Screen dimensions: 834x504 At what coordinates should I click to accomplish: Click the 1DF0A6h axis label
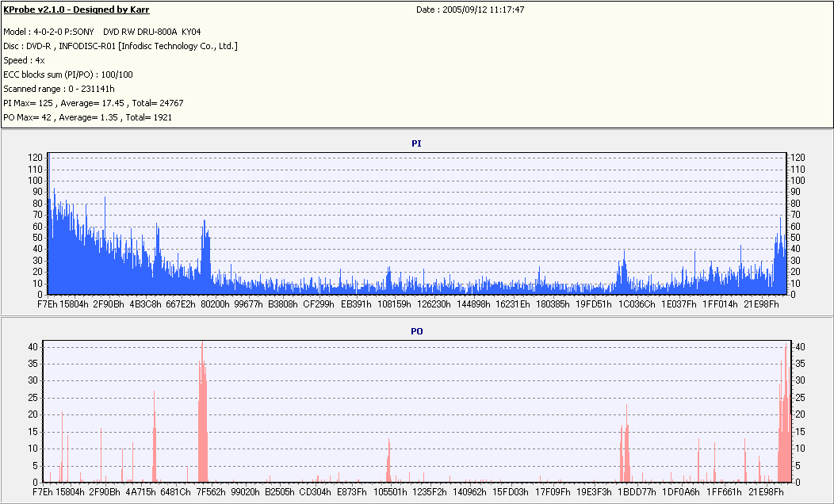pyautogui.click(x=681, y=492)
